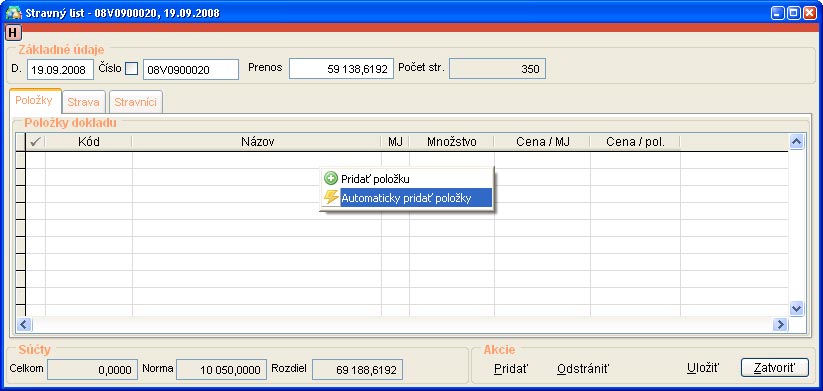Sort by the Názov column header
Screen dimensions: 823x391
pyautogui.click(x=257, y=142)
